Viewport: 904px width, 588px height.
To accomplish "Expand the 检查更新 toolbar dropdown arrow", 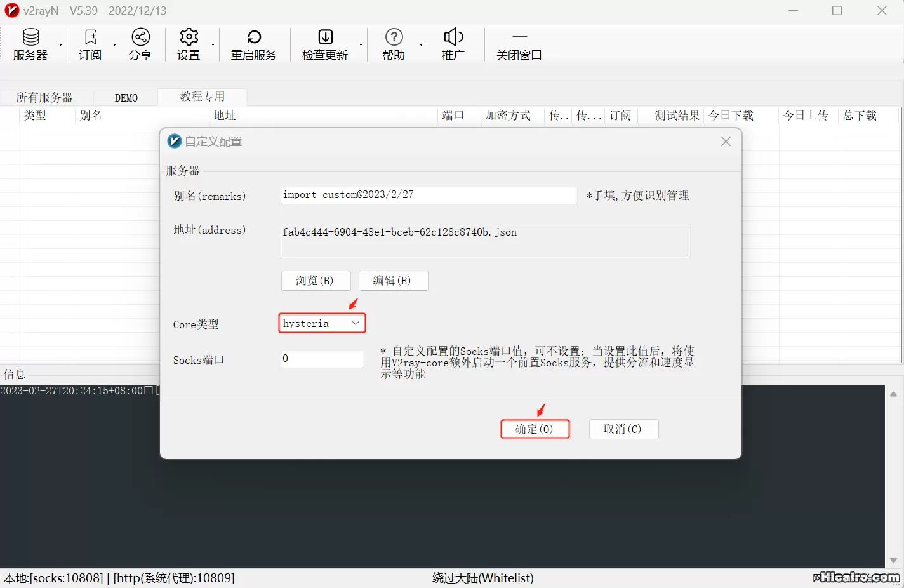I will click(361, 45).
